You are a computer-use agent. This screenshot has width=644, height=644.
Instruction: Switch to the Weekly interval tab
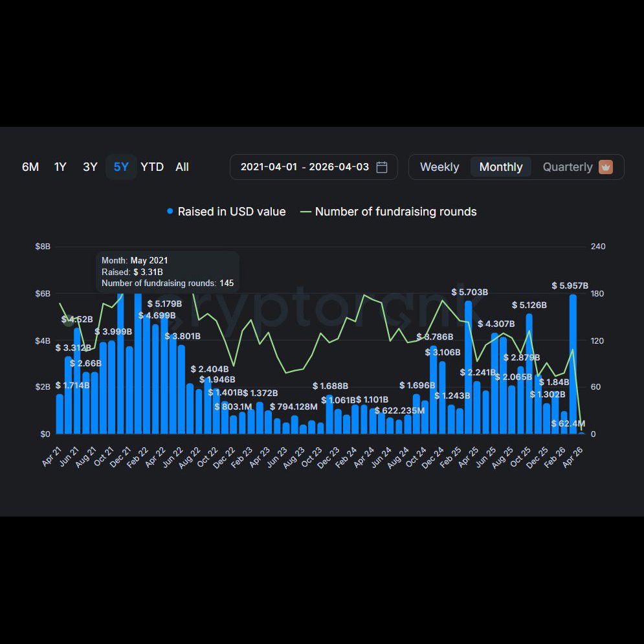(439, 167)
